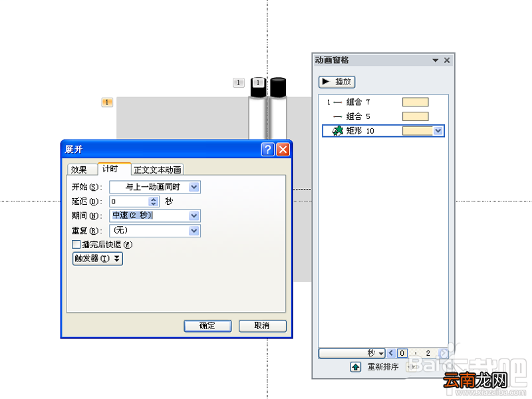Open the 秒 timeline zoom dropdown
This screenshot has width=532, height=399.
352,353
